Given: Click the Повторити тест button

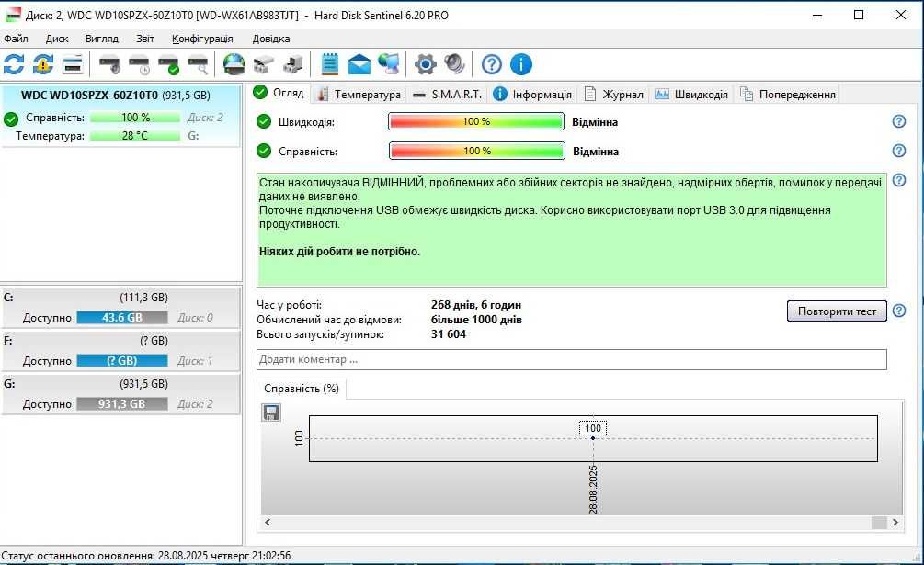Looking at the screenshot, I should 837,311.
